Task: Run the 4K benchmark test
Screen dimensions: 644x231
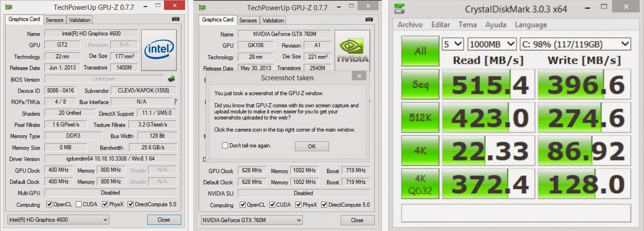Action: [x=420, y=151]
